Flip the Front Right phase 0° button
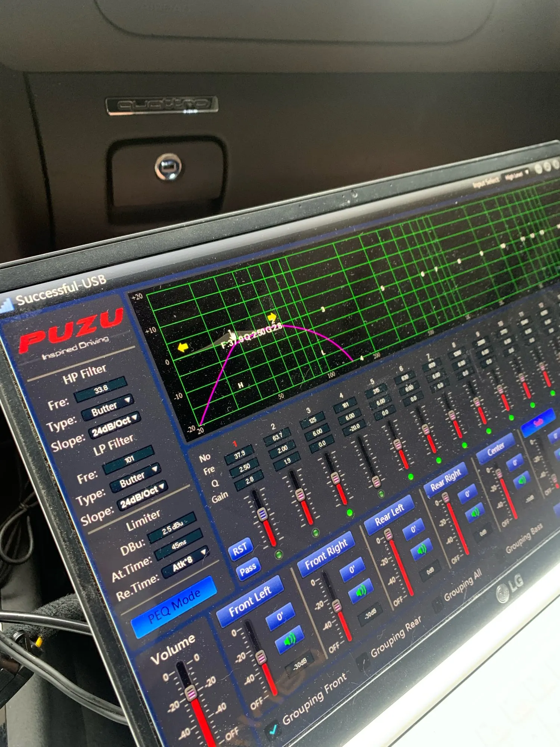Screen dimensions: 560x747 tap(352, 569)
